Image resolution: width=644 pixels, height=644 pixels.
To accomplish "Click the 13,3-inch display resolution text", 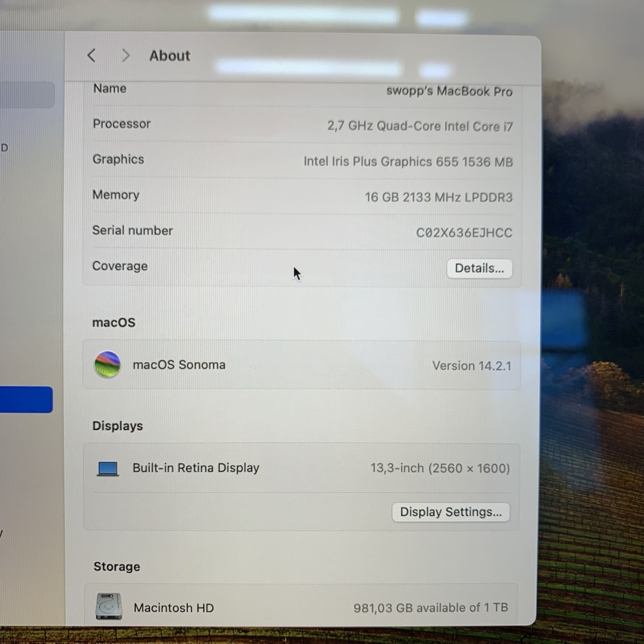I will click(440, 468).
